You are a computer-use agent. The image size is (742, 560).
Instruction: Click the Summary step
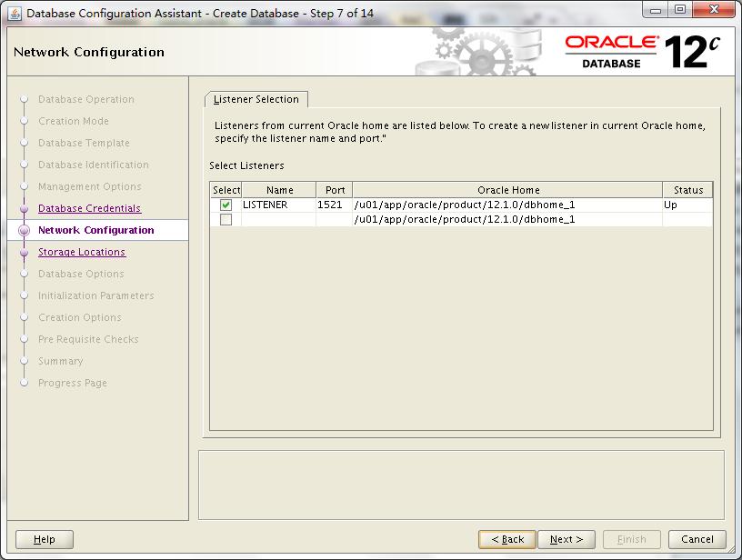[x=61, y=361]
